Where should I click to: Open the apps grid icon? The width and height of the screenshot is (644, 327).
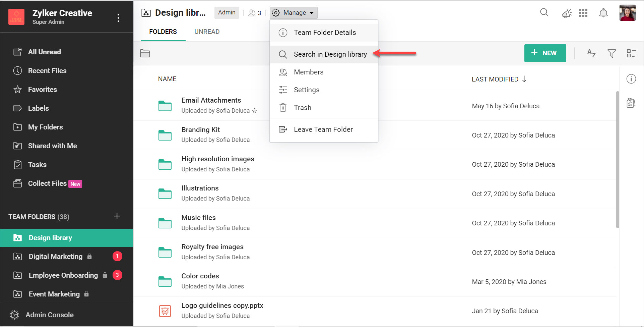click(x=583, y=12)
